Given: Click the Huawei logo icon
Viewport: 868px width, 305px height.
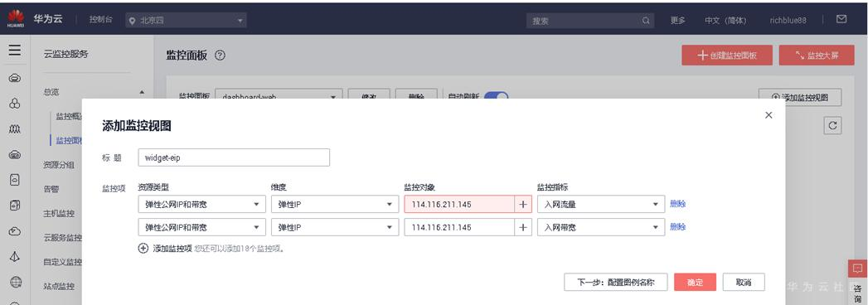Looking at the screenshot, I should click(x=15, y=19).
